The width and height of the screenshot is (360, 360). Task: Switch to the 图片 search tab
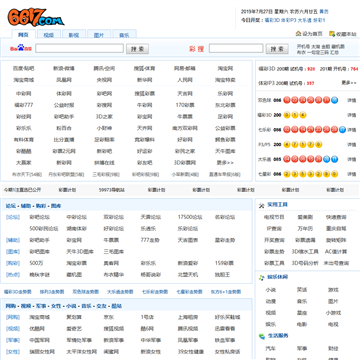pyautogui.click(x=99, y=35)
